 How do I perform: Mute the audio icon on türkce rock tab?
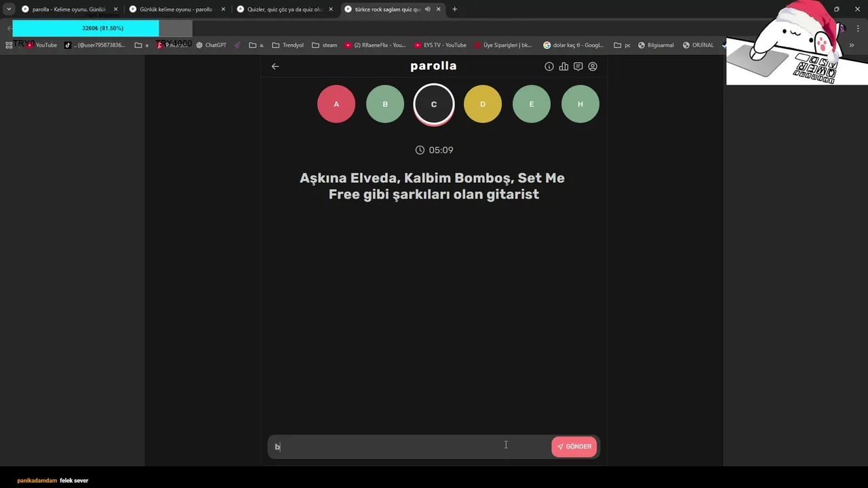pyautogui.click(x=427, y=9)
